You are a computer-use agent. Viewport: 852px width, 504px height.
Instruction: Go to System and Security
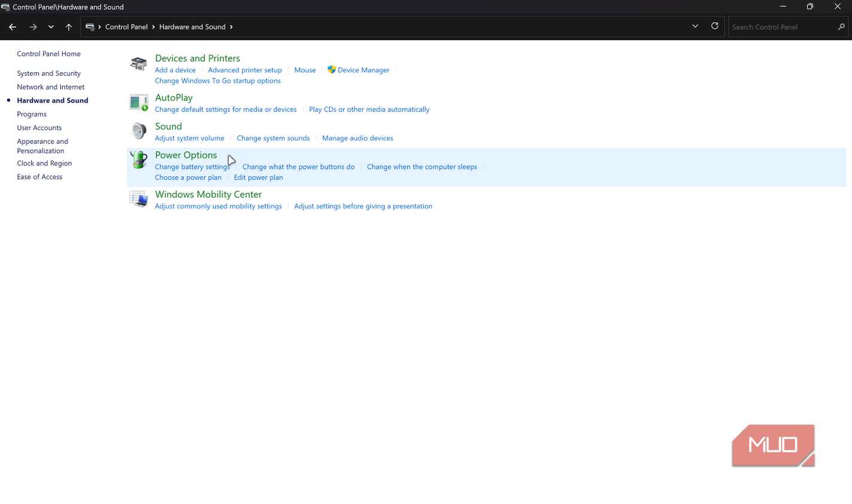49,73
